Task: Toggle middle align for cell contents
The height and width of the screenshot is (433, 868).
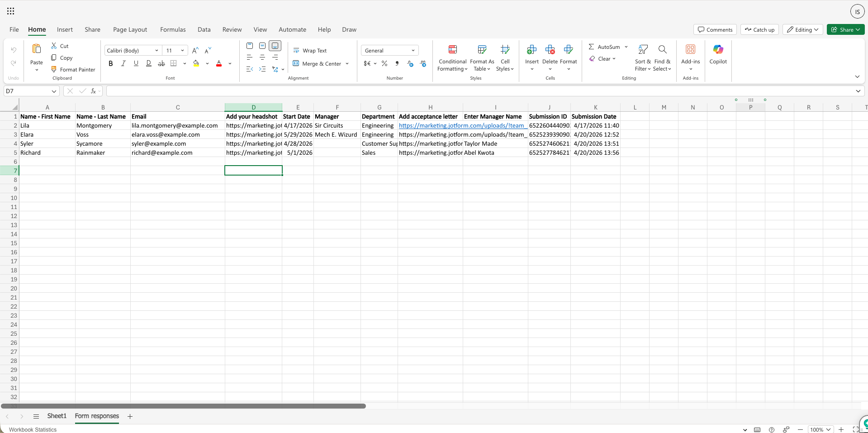Action: (x=262, y=45)
